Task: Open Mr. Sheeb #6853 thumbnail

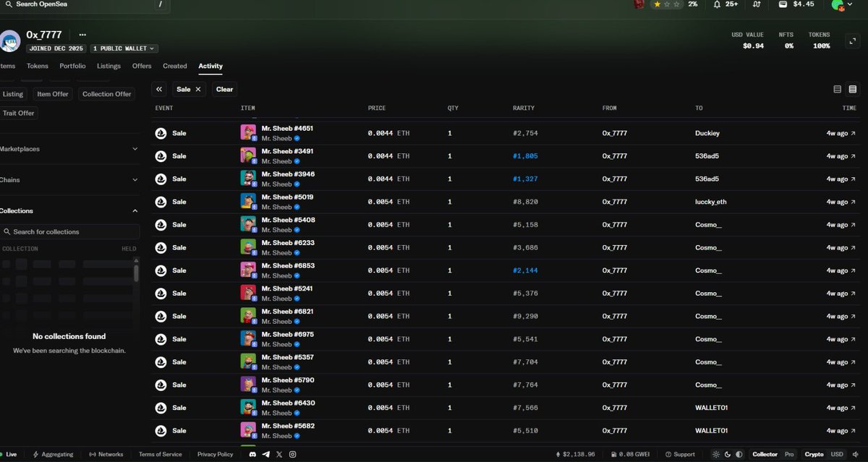Action: [248, 270]
